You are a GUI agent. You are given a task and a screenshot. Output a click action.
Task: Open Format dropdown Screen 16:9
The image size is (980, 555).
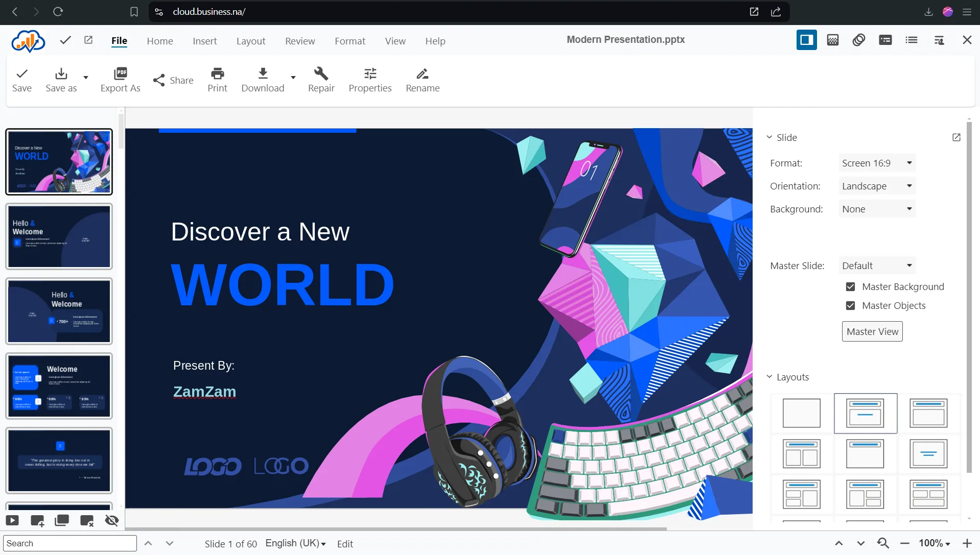tap(877, 163)
